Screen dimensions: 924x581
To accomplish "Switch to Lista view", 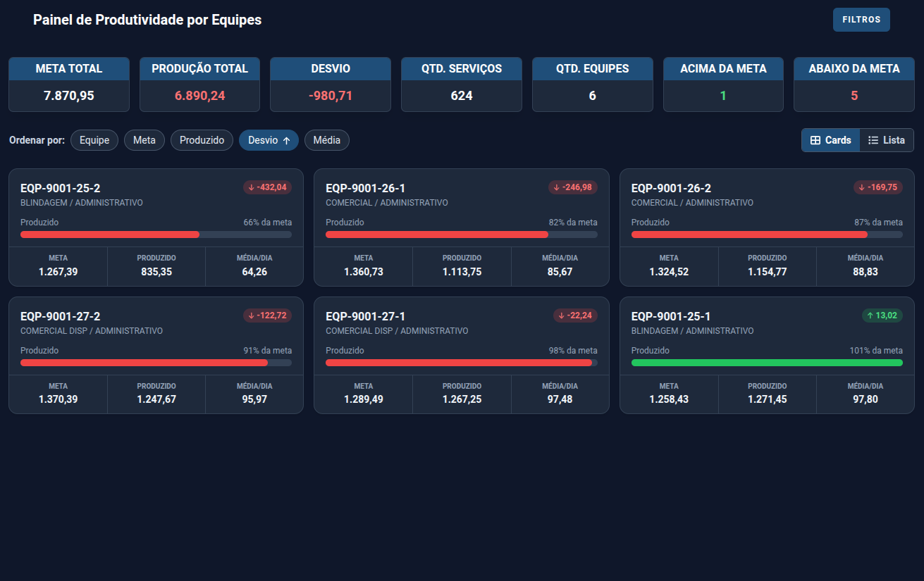I will click(x=887, y=140).
